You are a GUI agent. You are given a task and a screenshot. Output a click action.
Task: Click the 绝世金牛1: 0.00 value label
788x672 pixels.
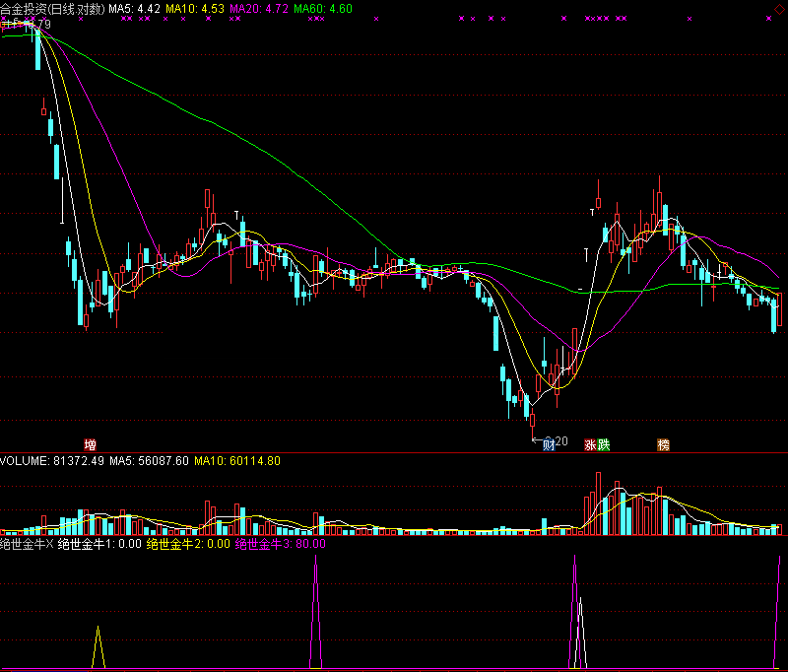pyautogui.click(x=99, y=544)
